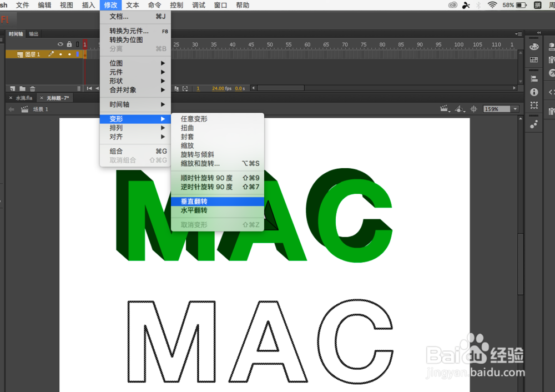Open the Creative Cloud menu bar icon

(452, 5)
